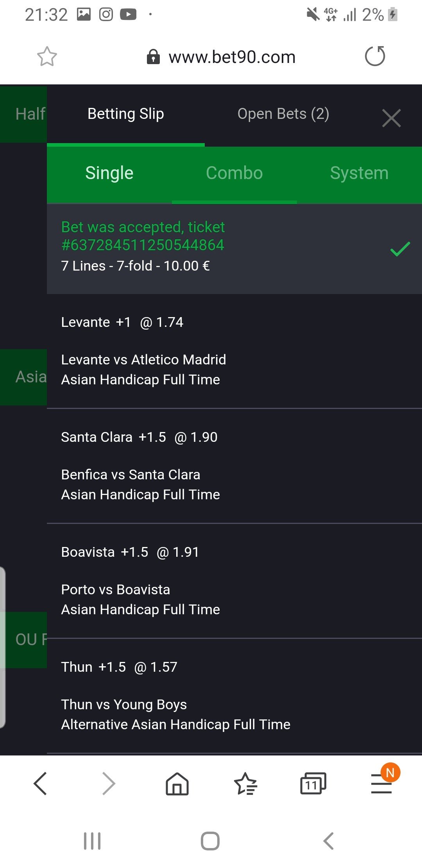Open Android recent apps button
The height and width of the screenshot is (868, 422).
tap(92, 841)
